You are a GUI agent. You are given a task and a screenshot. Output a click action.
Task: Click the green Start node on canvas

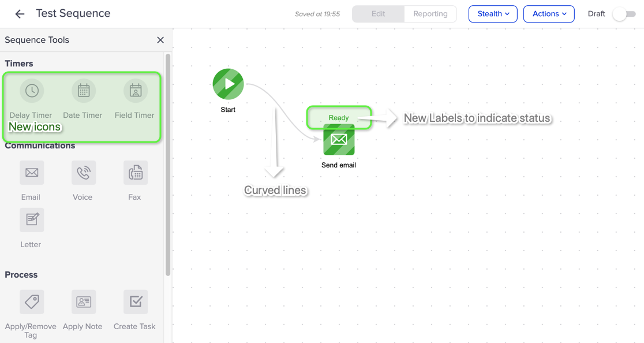pyautogui.click(x=228, y=84)
